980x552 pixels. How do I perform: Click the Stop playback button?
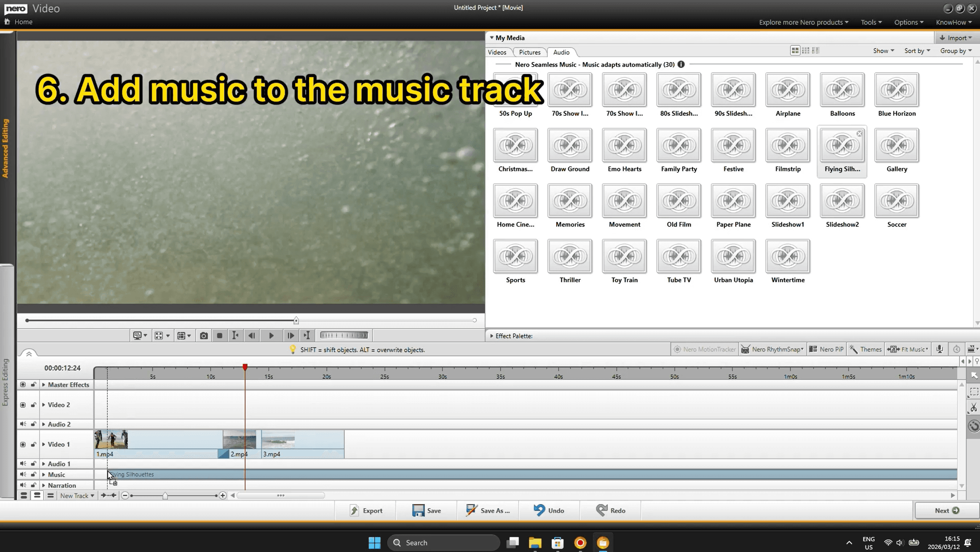(x=220, y=335)
